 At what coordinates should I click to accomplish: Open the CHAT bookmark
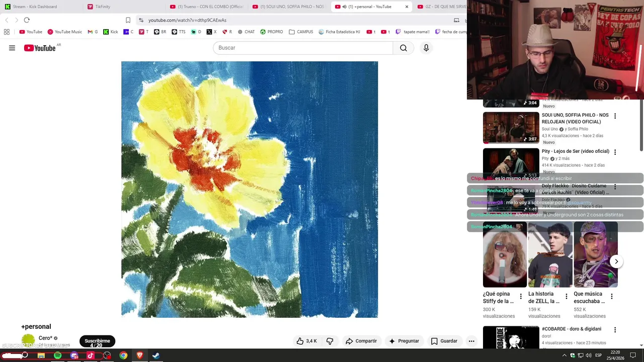pos(246,32)
